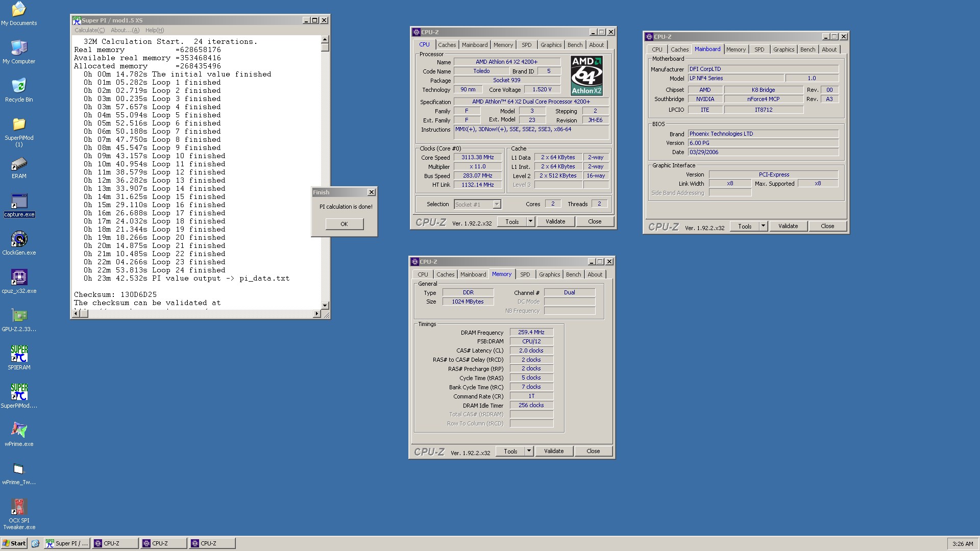
Task: Expand the Socket #1 selection dropdown
Action: pyautogui.click(x=497, y=205)
